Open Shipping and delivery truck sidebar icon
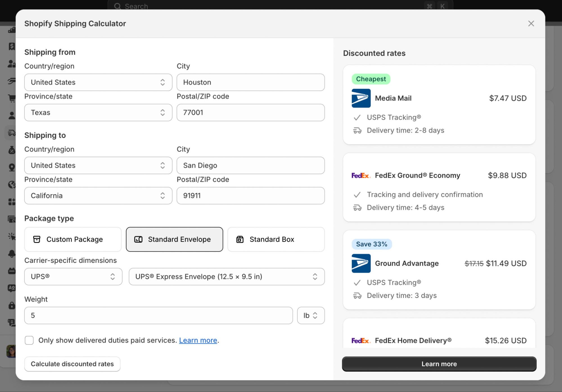Image resolution: width=562 pixels, height=392 pixels. [x=12, y=133]
